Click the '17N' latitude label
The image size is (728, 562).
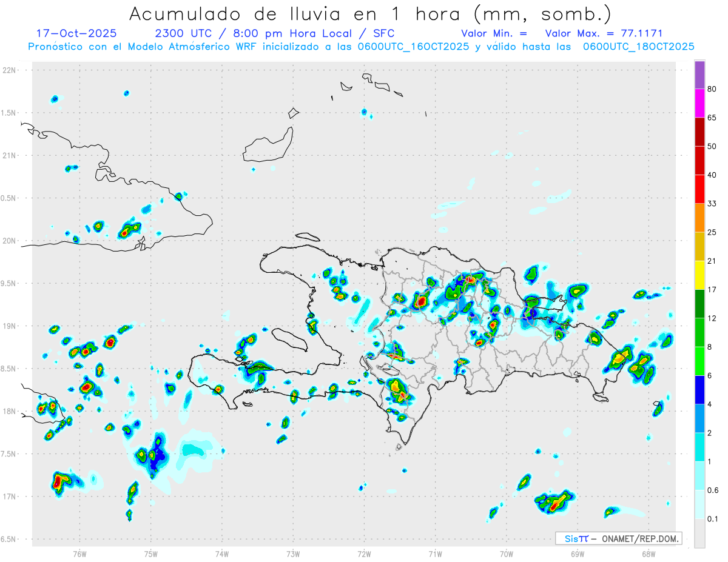pyautogui.click(x=10, y=497)
